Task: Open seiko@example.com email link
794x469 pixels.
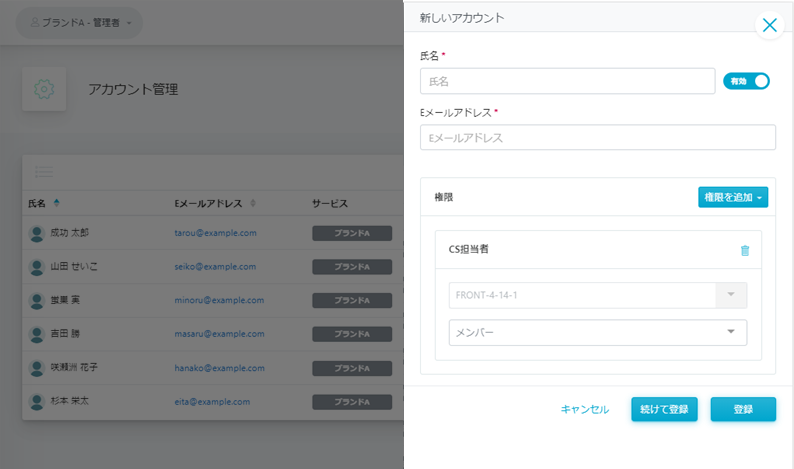Action: pyautogui.click(x=215, y=266)
